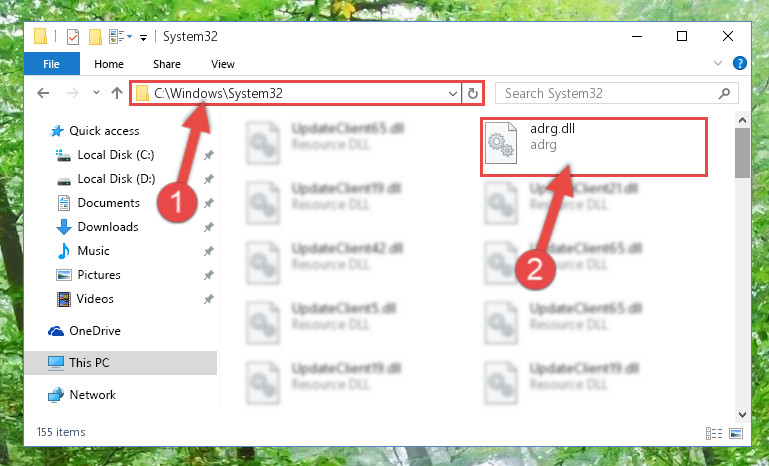Unpin Downloads from Quick access

tap(208, 227)
